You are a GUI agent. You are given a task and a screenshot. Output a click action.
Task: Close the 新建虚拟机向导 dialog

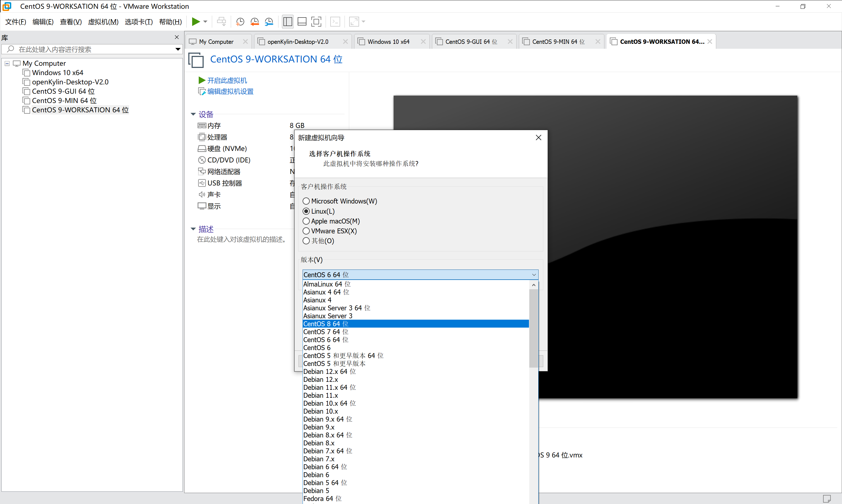538,138
